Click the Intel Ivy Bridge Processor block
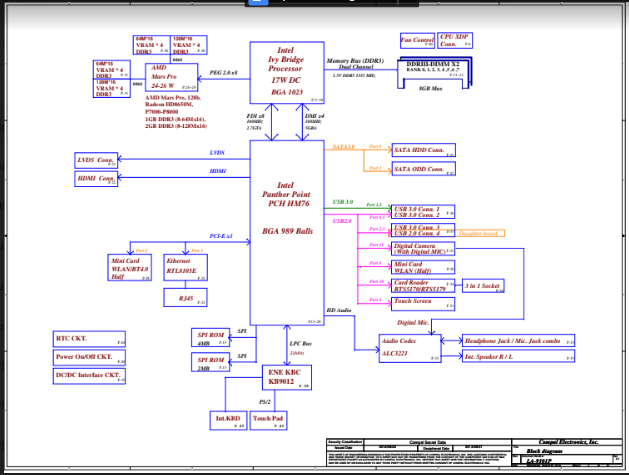The height and width of the screenshot is (475, 629). 287,73
